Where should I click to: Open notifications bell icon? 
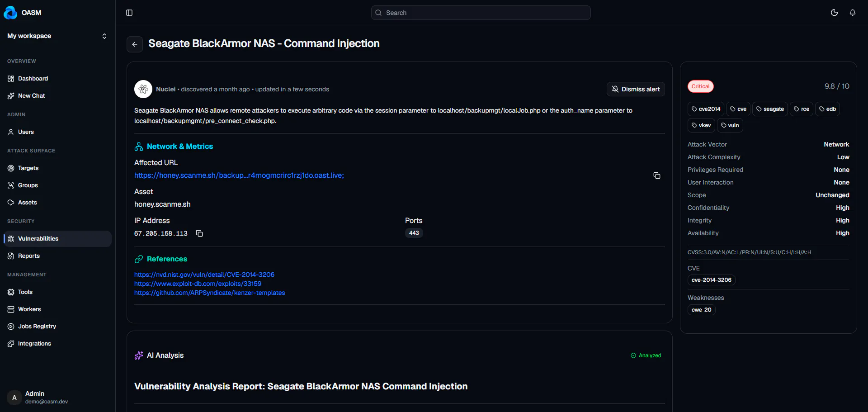point(853,13)
